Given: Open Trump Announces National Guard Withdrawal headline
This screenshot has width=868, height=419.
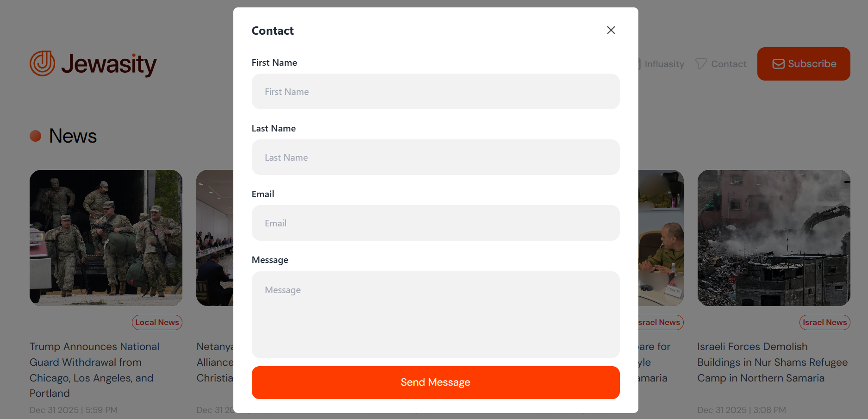Looking at the screenshot, I should click(x=94, y=370).
